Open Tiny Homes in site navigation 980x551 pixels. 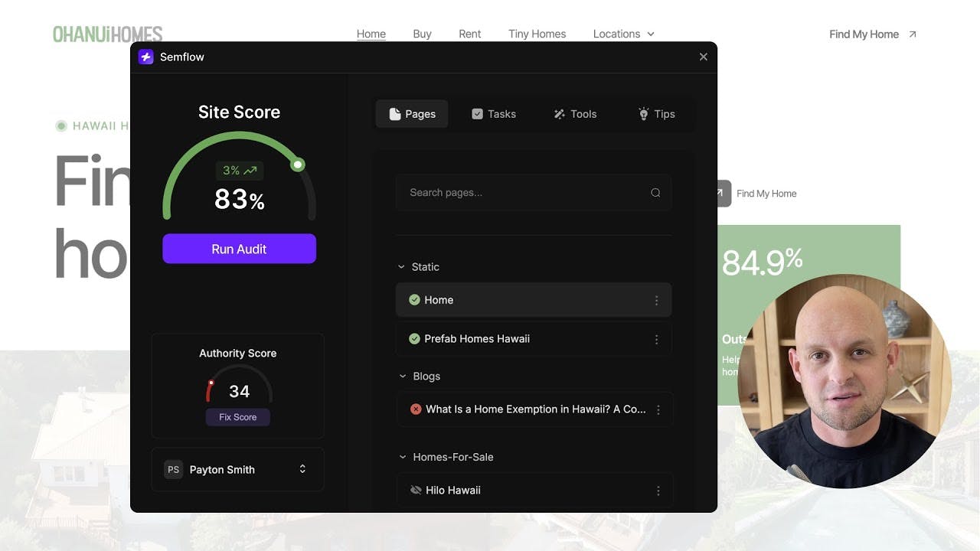[x=537, y=34]
